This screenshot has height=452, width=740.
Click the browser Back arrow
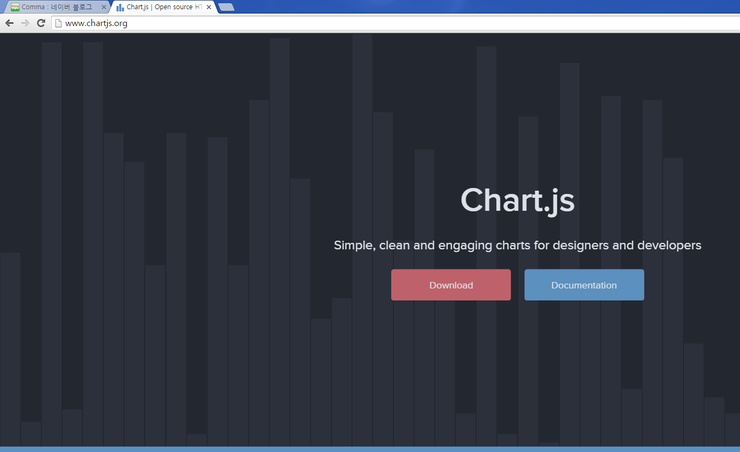tap(9, 23)
